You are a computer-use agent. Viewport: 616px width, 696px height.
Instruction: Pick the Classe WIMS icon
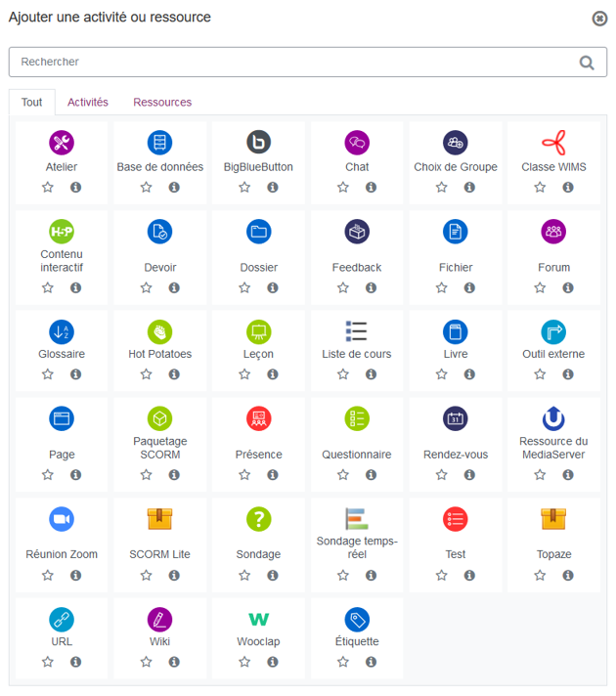click(x=553, y=143)
